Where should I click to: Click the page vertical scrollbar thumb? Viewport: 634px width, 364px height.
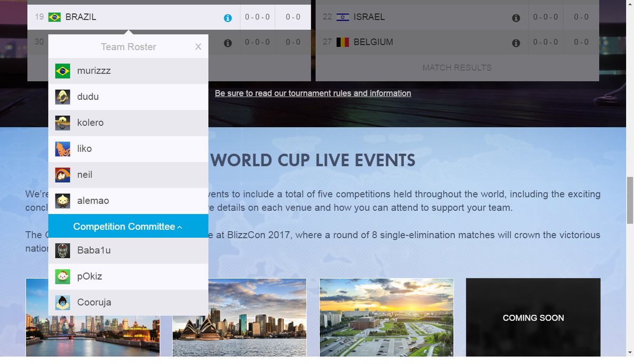click(x=629, y=201)
